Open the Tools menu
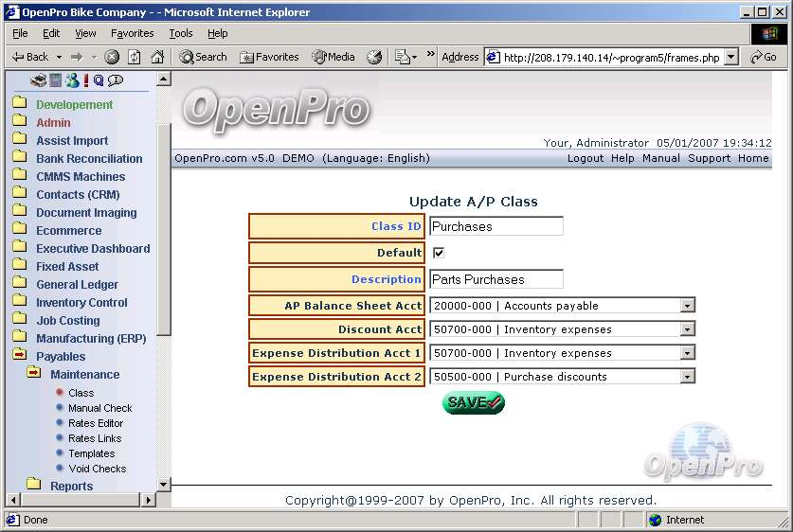 point(180,33)
